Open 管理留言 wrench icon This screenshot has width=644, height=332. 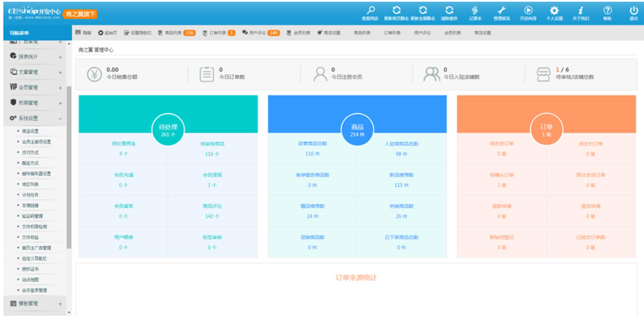501,11
